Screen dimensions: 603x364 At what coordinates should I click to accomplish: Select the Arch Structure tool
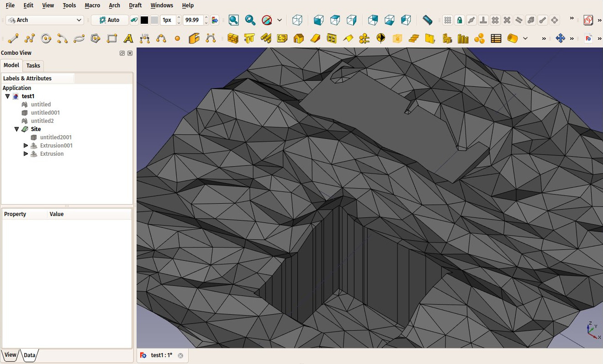tap(249, 38)
